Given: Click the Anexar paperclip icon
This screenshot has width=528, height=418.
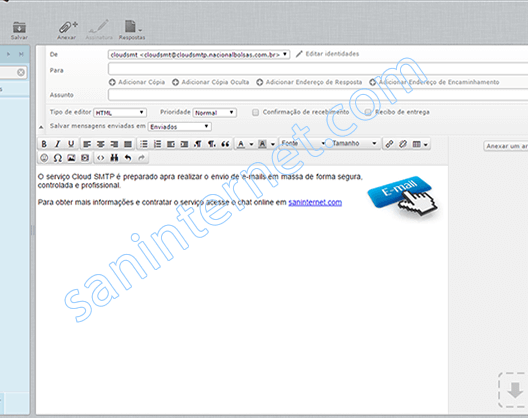Looking at the screenshot, I should click(67, 30).
